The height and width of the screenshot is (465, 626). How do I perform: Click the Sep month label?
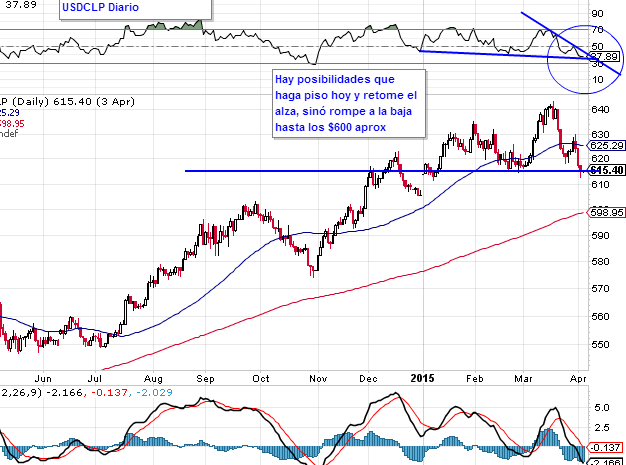point(205,378)
